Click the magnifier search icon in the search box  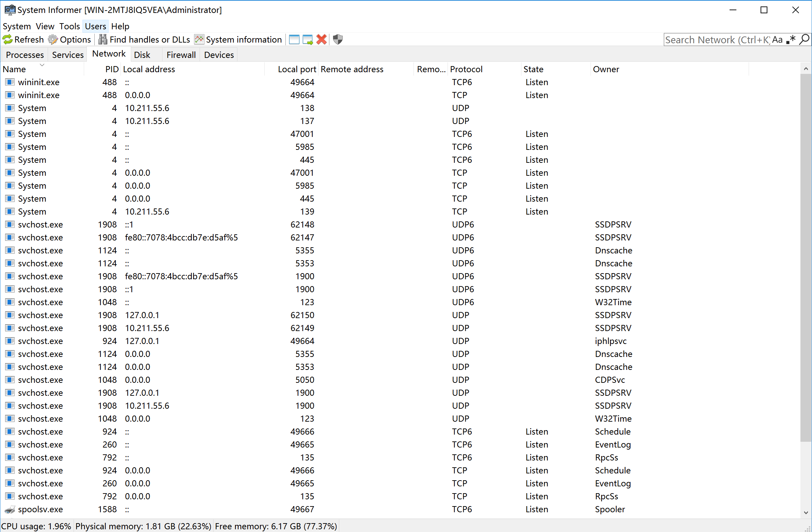[804, 40]
